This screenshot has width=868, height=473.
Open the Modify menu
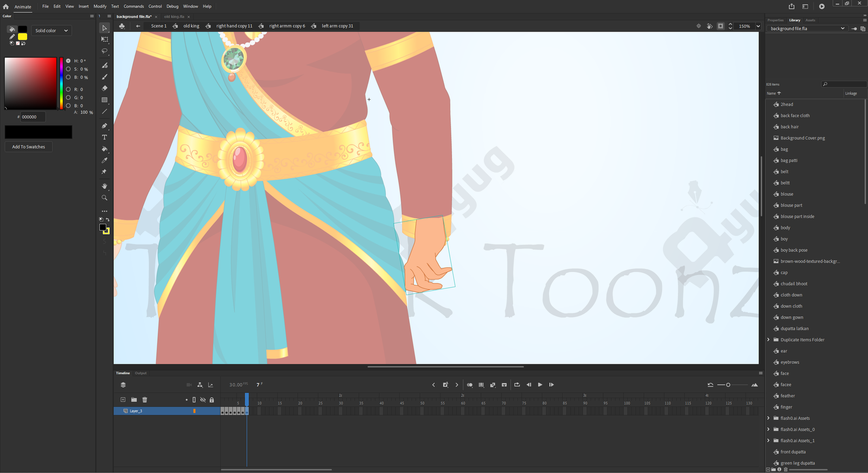(x=100, y=7)
